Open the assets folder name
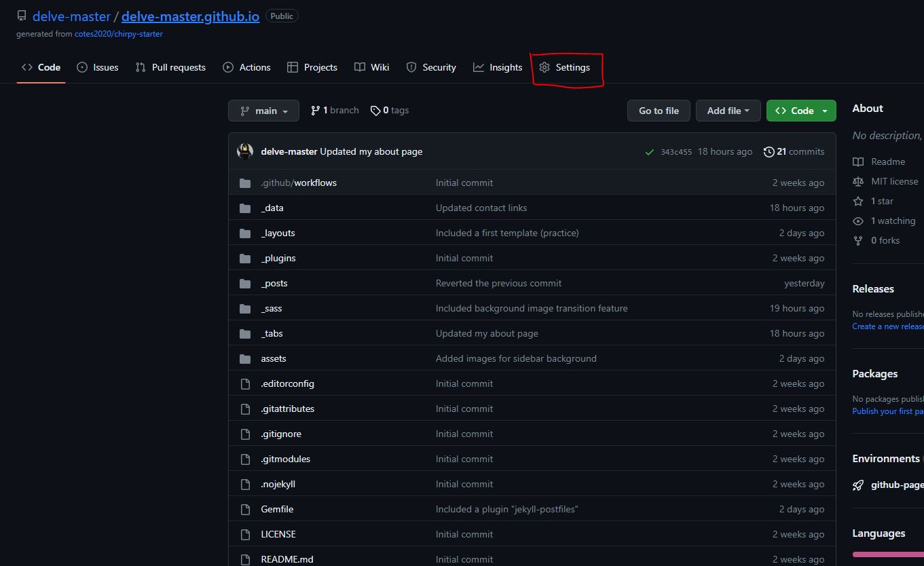The height and width of the screenshot is (566, 924). click(x=274, y=358)
